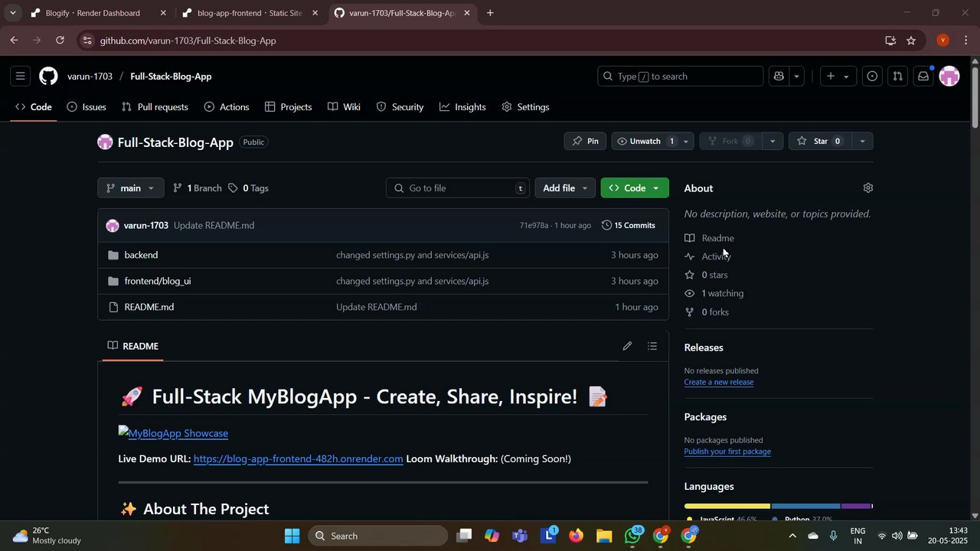View the 15 Commits history

tap(629, 226)
